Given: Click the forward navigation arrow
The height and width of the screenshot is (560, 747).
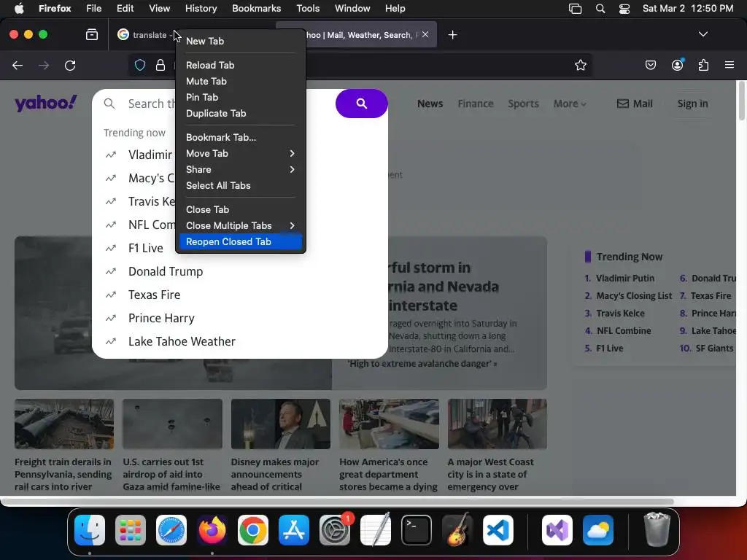Looking at the screenshot, I should (x=44, y=65).
